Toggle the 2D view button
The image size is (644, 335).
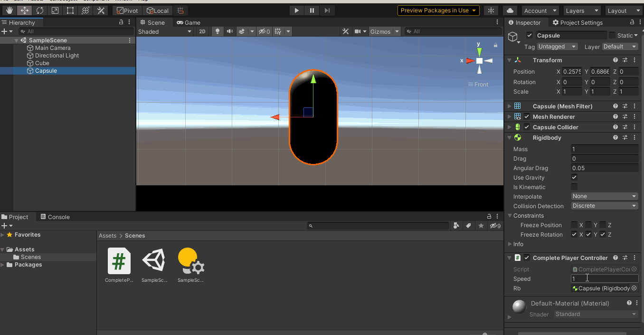pos(202,31)
